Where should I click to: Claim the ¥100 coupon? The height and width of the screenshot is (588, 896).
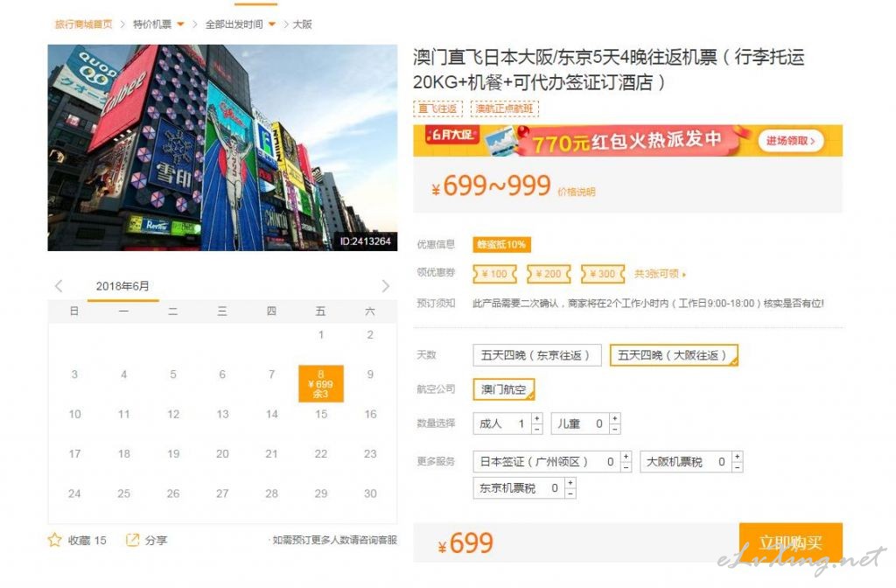495,274
